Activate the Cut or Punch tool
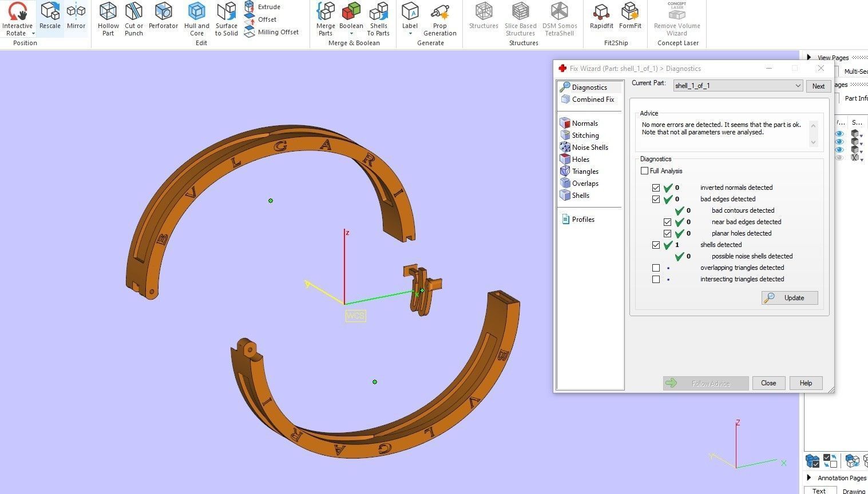868x494 pixels. [134, 19]
